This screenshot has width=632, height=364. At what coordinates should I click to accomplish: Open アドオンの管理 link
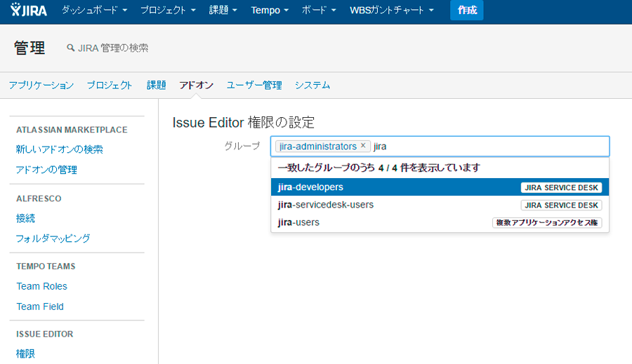46,170
